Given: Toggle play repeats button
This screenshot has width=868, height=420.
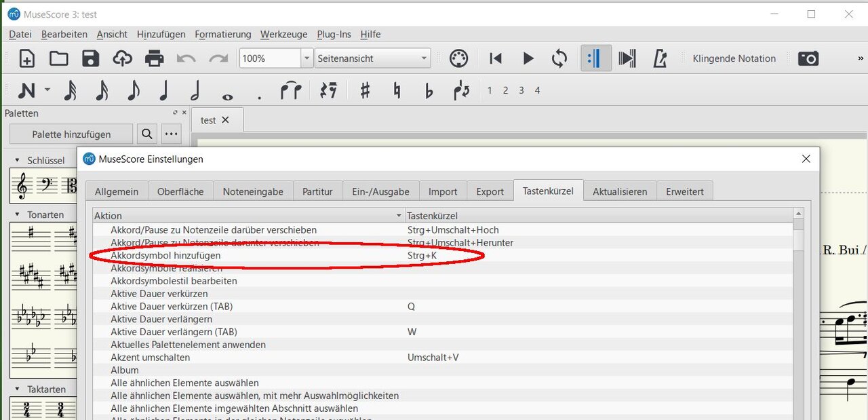Looking at the screenshot, I should pos(595,58).
